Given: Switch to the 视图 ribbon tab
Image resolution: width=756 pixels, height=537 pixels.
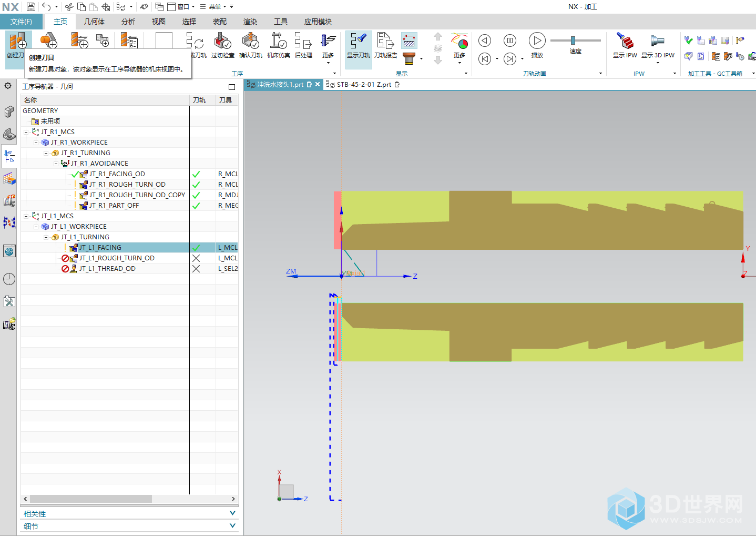Looking at the screenshot, I should 159,22.
